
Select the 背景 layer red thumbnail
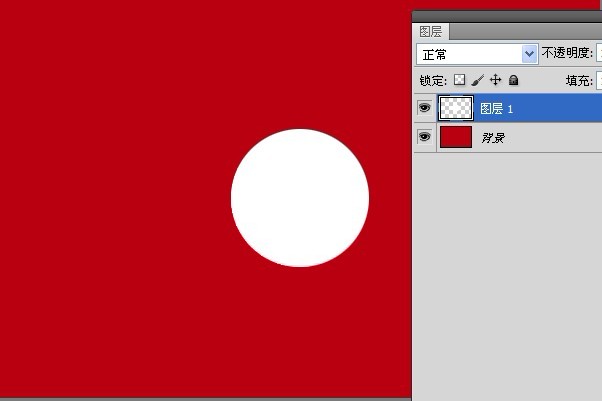(x=456, y=137)
